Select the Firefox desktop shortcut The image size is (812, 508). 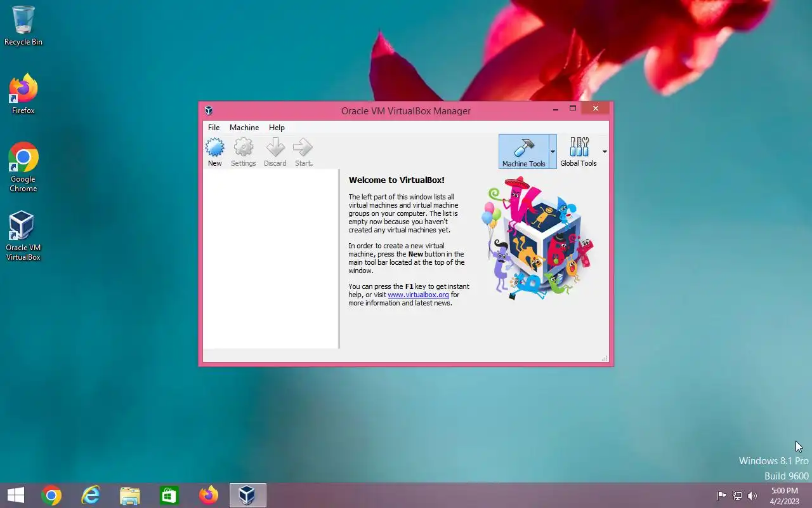[x=23, y=95]
